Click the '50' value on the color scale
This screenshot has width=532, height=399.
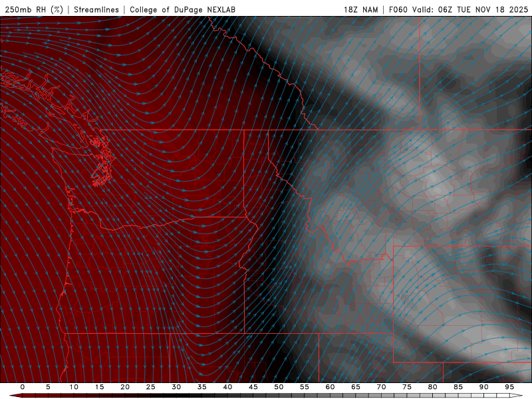tap(279, 387)
